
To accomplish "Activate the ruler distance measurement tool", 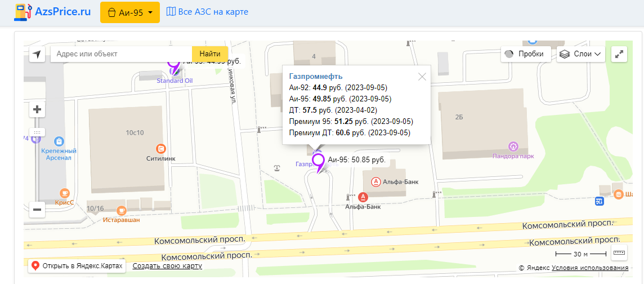I will click(x=619, y=253).
